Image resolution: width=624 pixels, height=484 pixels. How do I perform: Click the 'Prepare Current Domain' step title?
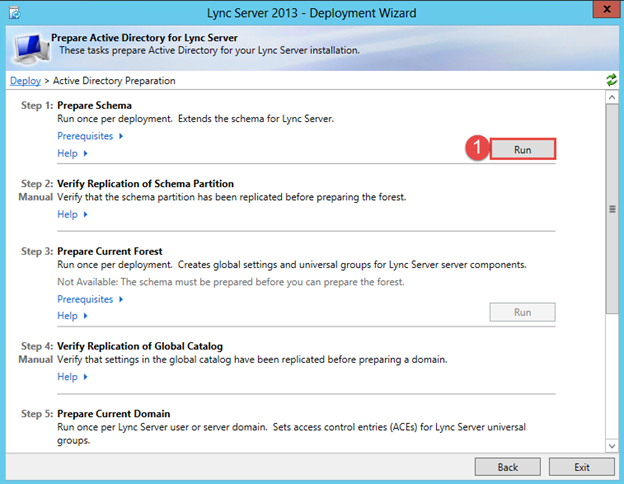[113, 414]
